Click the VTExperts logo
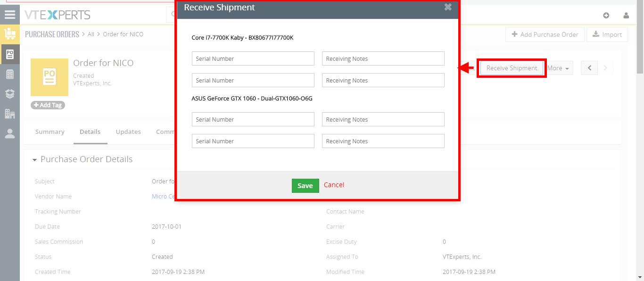Viewport: 644px width, 281px height. pyautogui.click(x=58, y=15)
